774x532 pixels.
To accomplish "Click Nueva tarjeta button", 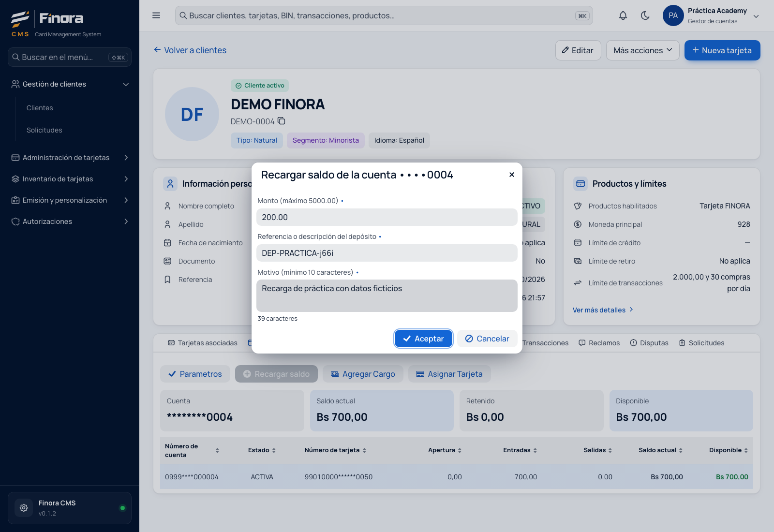I will click(x=722, y=50).
